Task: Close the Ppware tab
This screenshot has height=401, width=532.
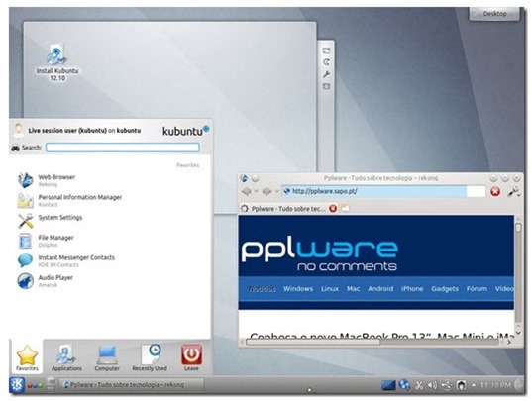Action: (333, 209)
